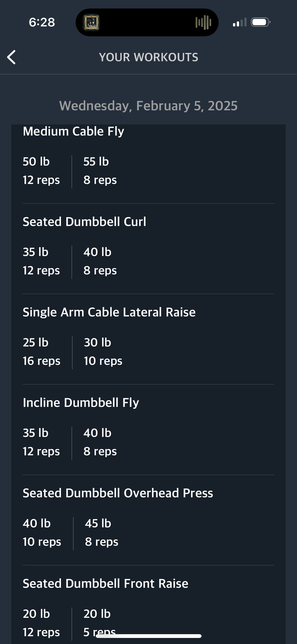Select the 45 lb set of Overhead Press
Viewport: 297px width, 644px height.
102,533
